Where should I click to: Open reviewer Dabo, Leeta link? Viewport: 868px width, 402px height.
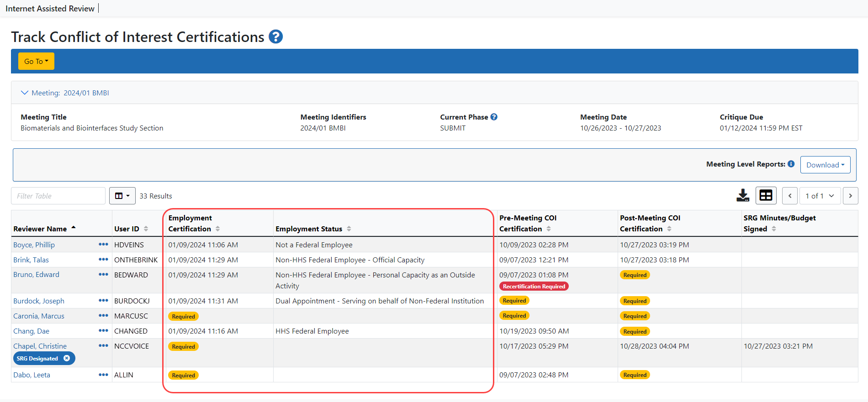(x=32, y=375)
